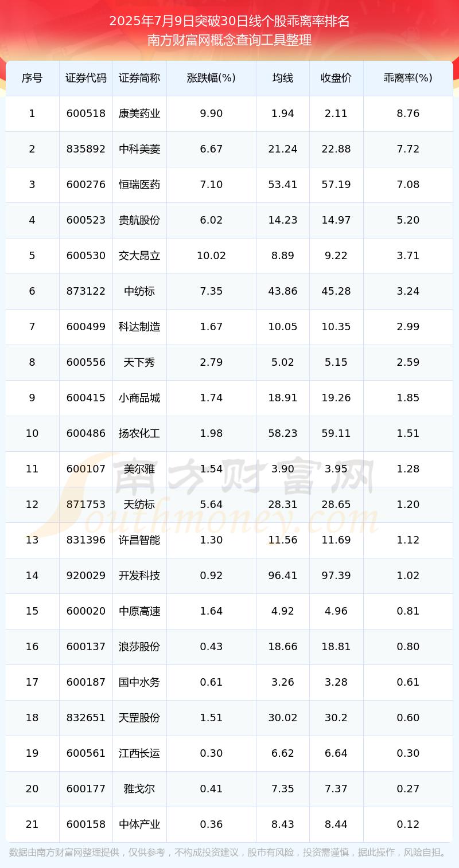Select stock name 康美药业
459x868 pixels.
tap(139, 114)
